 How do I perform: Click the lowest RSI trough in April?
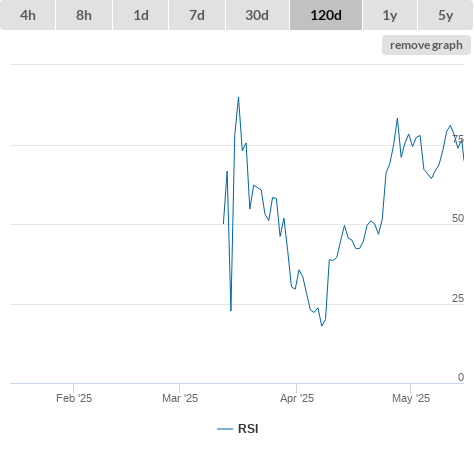(322, 325)
